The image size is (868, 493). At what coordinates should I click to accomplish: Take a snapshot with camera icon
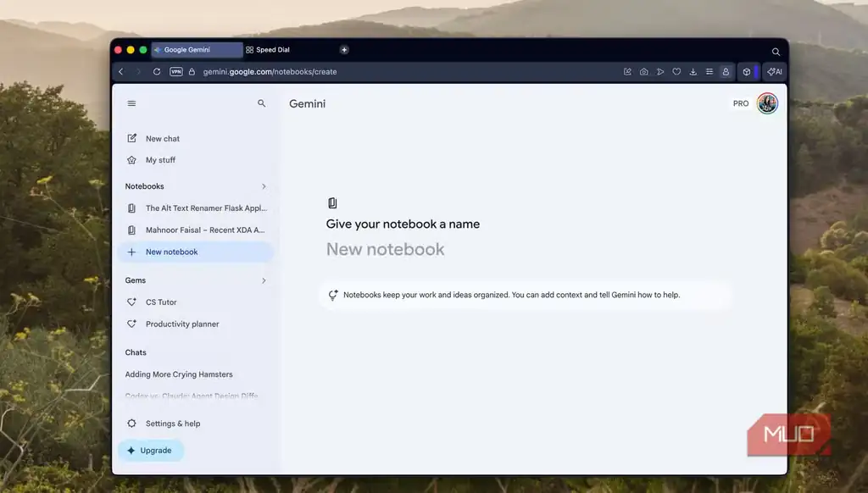tap(644, 71)
